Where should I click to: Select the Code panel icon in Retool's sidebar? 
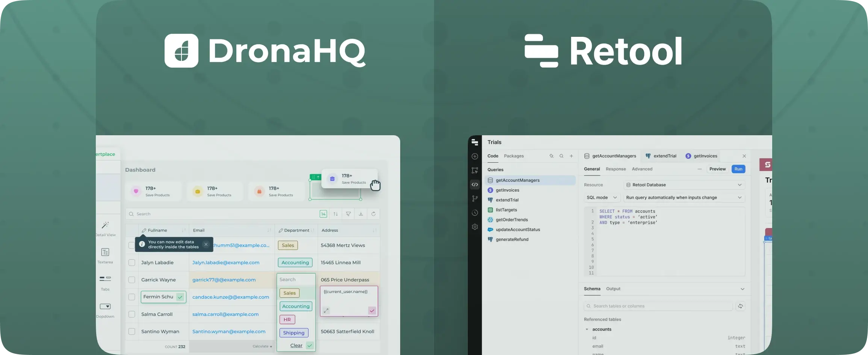tap(475, 184)
